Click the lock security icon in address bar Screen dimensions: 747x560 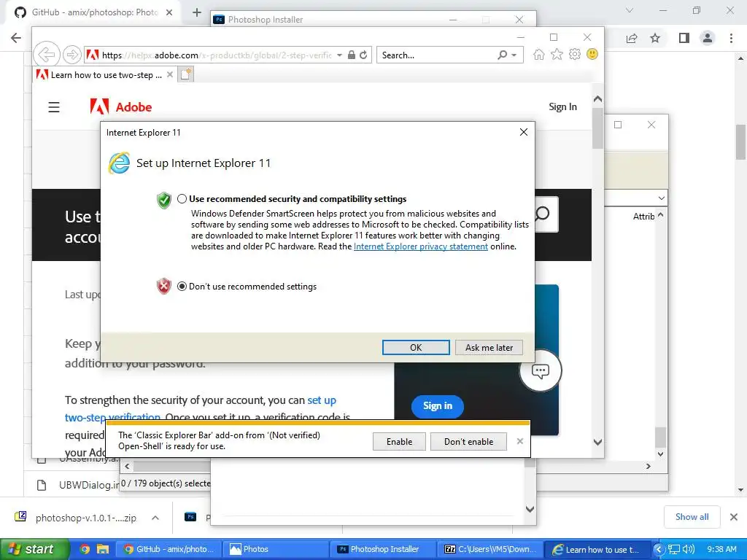351,55
